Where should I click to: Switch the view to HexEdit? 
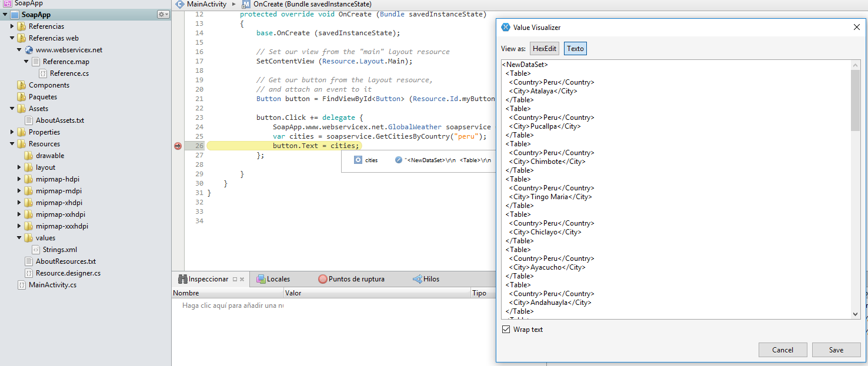(x=545, y=49)
